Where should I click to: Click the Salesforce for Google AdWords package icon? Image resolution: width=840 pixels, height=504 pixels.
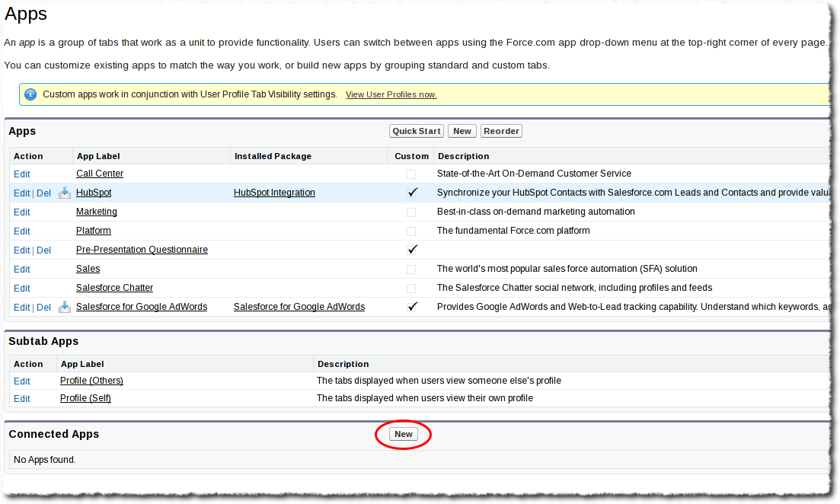click(x=64, y=307)
